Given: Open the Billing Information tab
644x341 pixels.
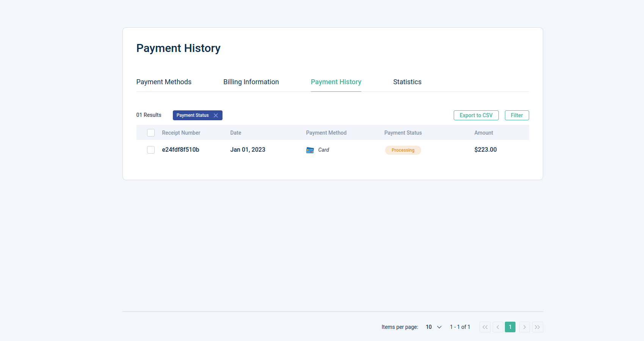Looking at the screenshot, I should [251, 82].
